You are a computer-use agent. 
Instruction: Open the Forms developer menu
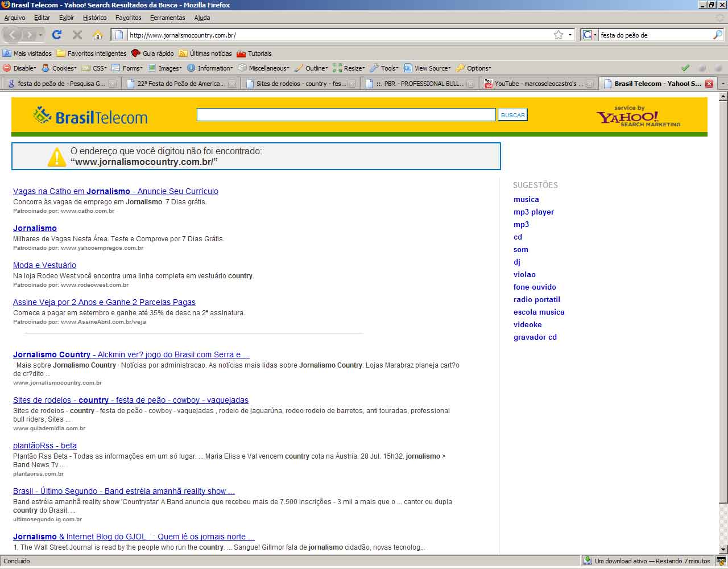click(x=127, y=68)
